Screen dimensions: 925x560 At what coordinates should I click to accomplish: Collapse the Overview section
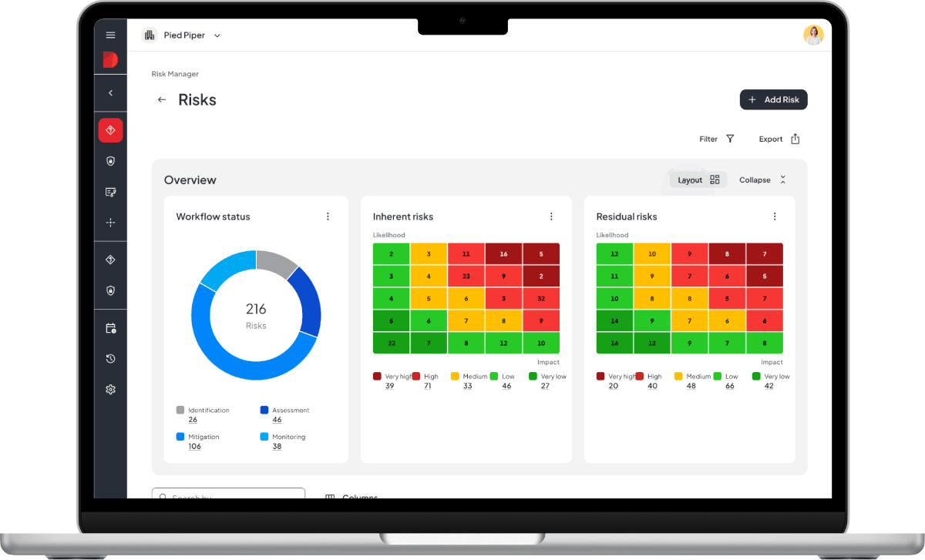pyautogui.click(x=762, y=179)
